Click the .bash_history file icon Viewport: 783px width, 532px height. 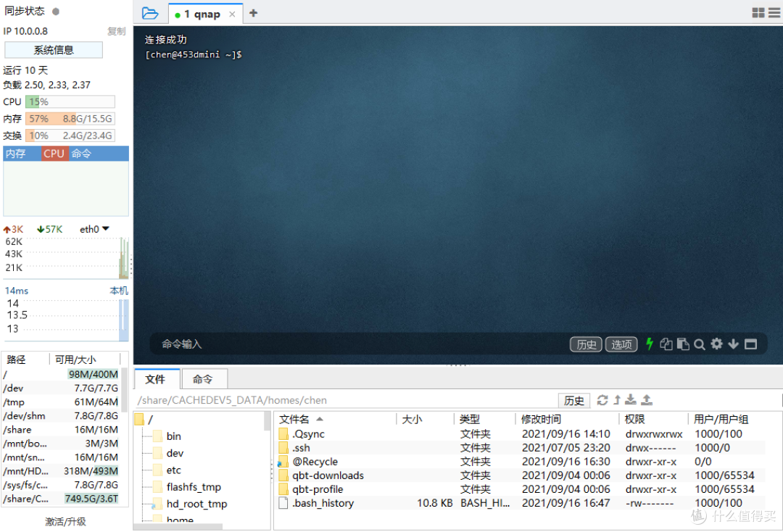(283, 502)
